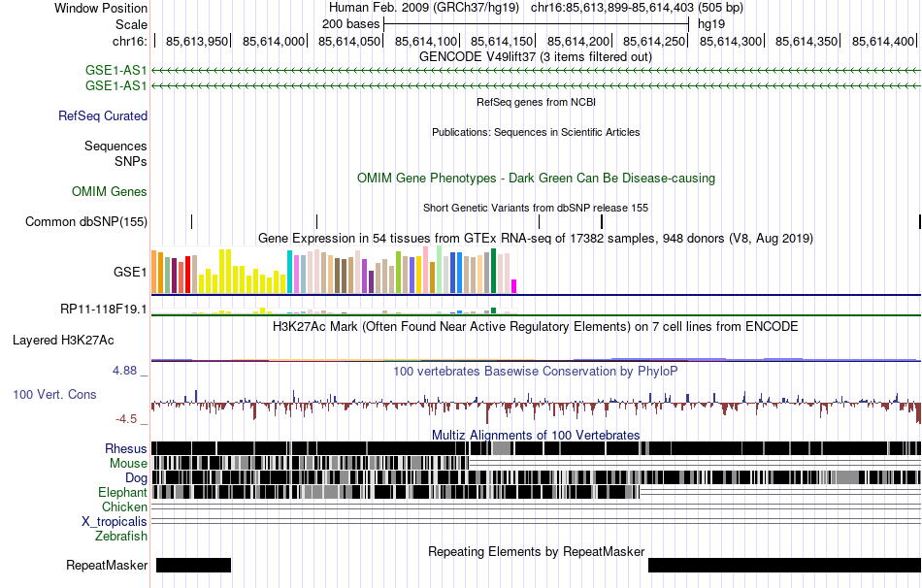
Task: Click the Mouse alignment bar
Action: tap(311, 464)
